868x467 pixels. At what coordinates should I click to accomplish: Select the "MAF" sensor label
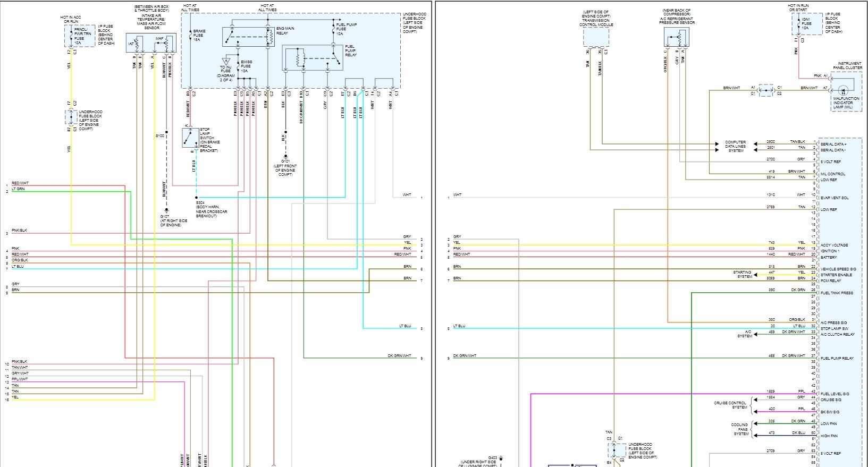tap(159, 38)
